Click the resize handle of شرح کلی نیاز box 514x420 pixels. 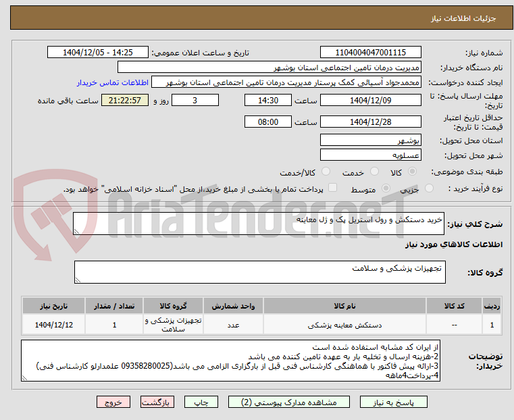pos(76,232)
